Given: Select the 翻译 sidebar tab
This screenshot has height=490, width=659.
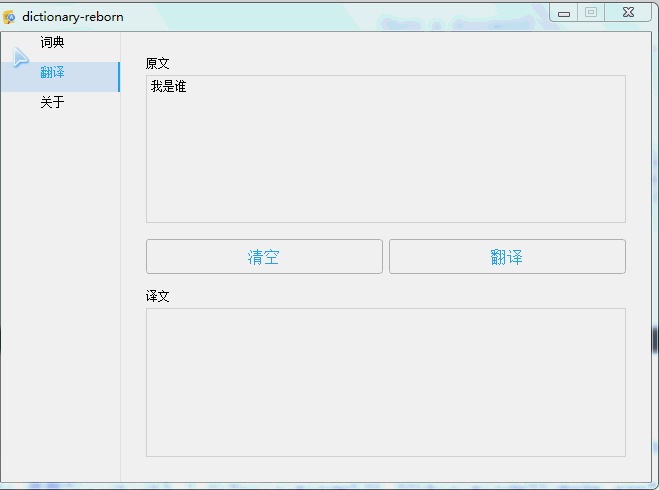Looking at the screenshot, I should (60, 77).
